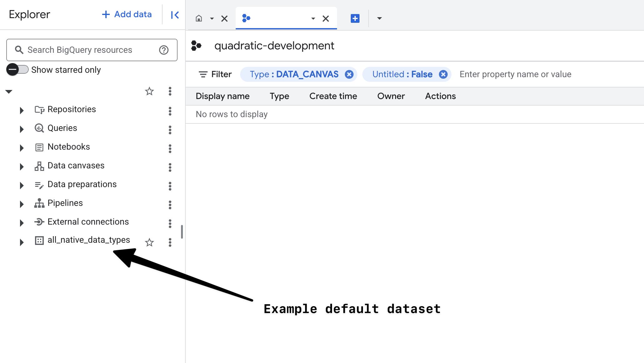Screen dimensions: 644x363
Task: Switch to the home tab
Action: click(199, 18)
